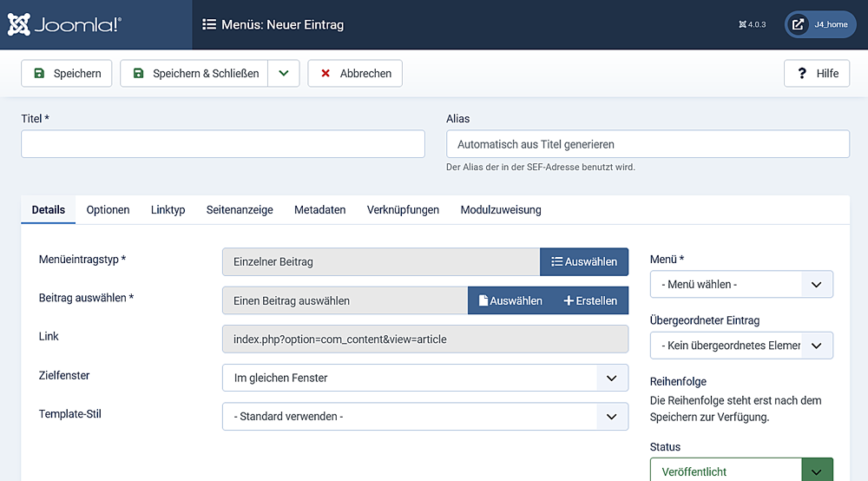Cancel editing with the Abbrechen button
This screenshot has height=481, width=868.
pyautogui.click(x=355, y=74)
